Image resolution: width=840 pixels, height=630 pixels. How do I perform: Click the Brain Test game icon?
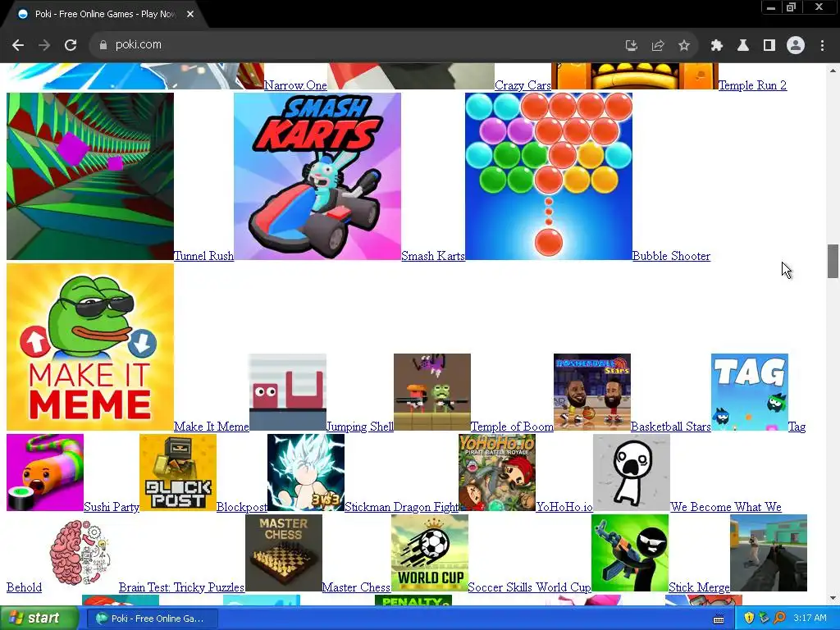80,553
